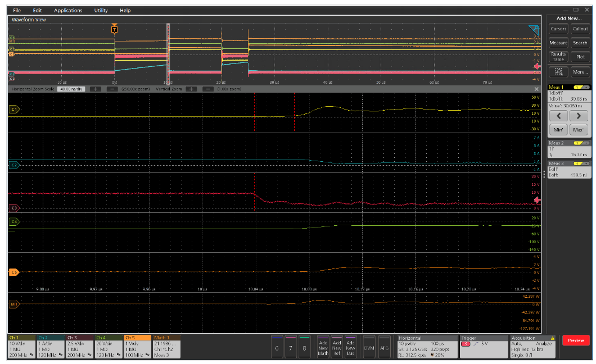Expand the Ch 5 badge settings arrow
Viewport: 596px width, 364px height.
147,354
